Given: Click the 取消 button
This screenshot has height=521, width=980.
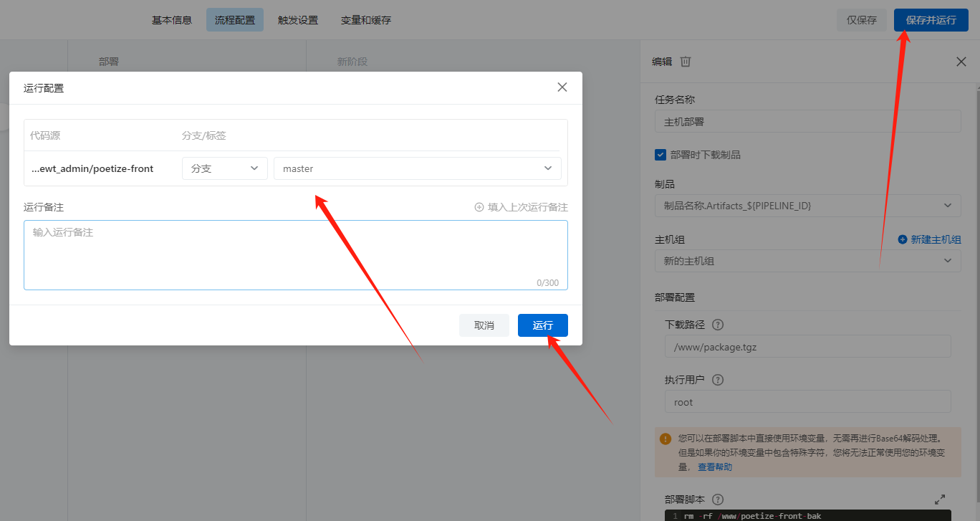Looking at the screenshot, I should (x=484, y=325).
